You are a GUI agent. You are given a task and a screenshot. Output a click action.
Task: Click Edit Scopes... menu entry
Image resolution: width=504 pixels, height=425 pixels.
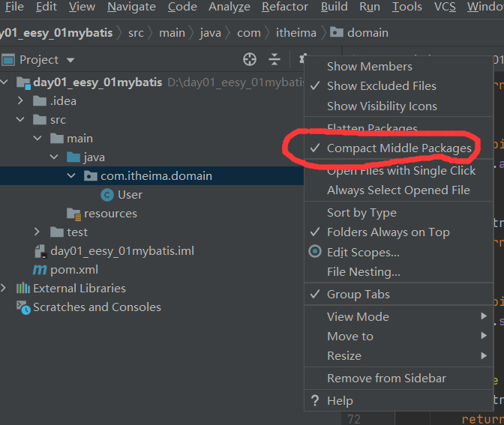(398, 252)
